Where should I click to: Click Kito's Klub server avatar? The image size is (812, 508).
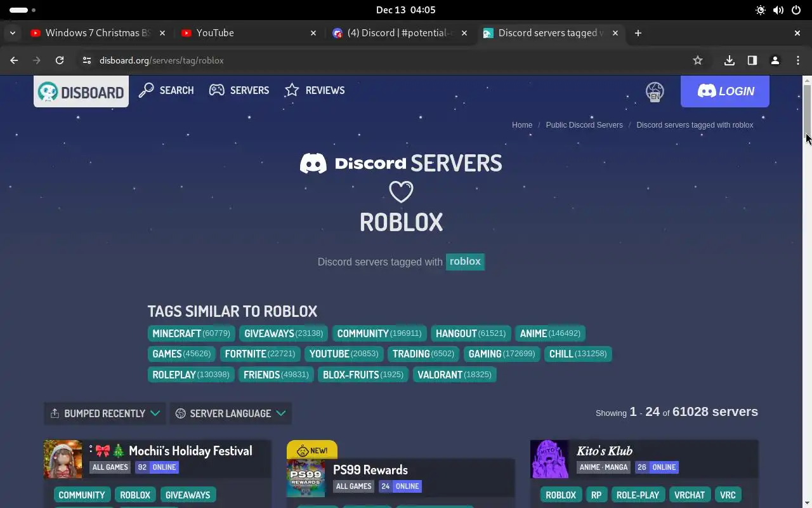pyautogui.click(x=549, y=459)
